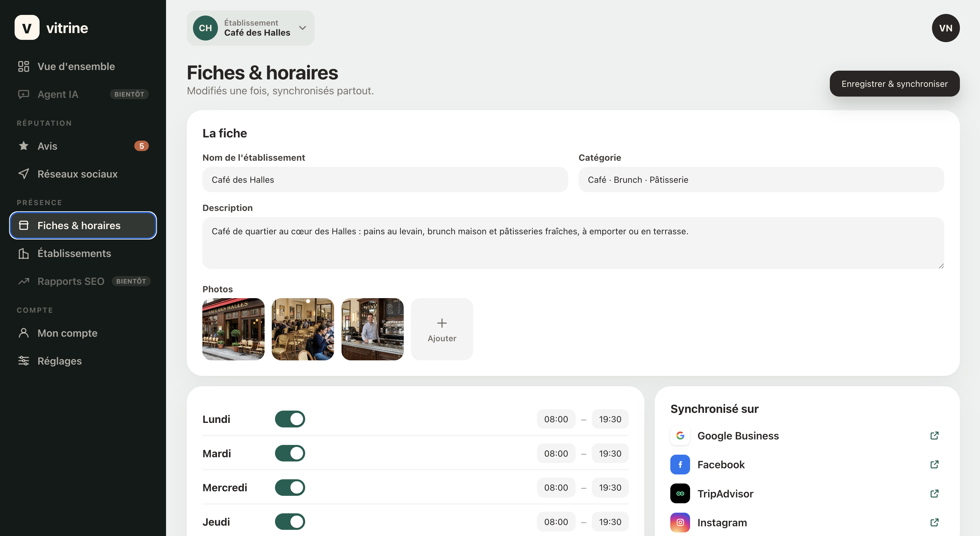980x536 pixels.
Task: Open Google Business external link icon
Action: (x=934, y=436)
